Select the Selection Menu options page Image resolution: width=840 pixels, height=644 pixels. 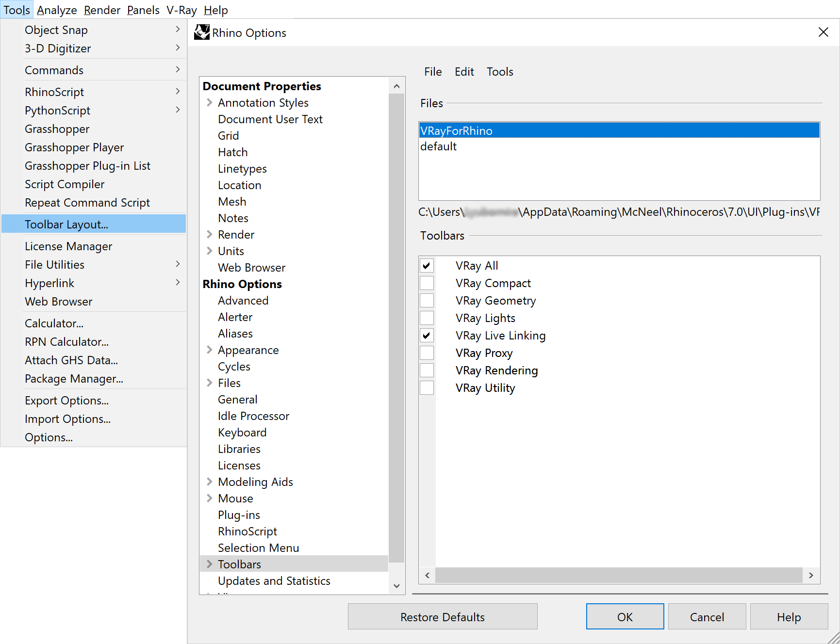tap(258, 547)
